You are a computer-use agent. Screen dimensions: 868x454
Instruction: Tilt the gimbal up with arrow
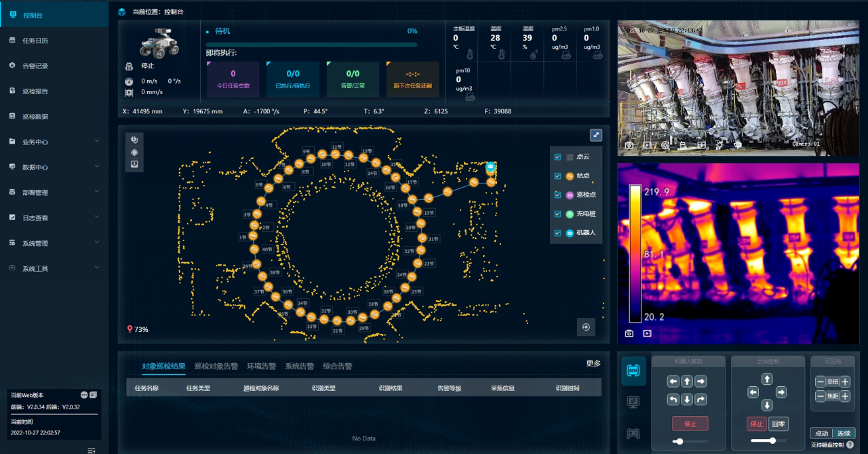[x=767, y=379]
